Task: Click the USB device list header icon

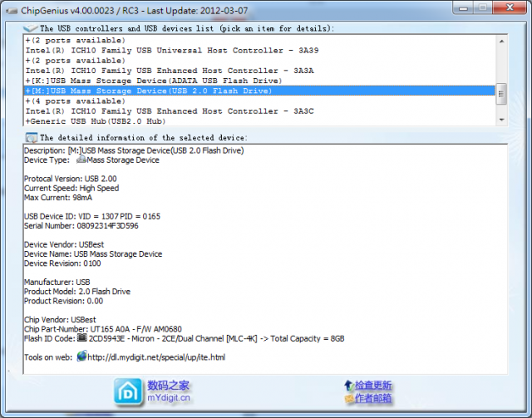Action: [x=31, y=27]
